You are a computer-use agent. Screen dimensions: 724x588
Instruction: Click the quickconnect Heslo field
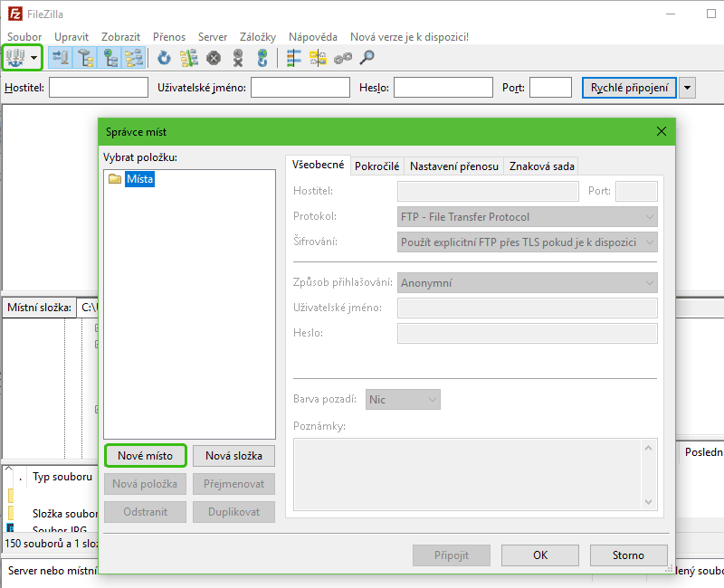click(443, 87)
